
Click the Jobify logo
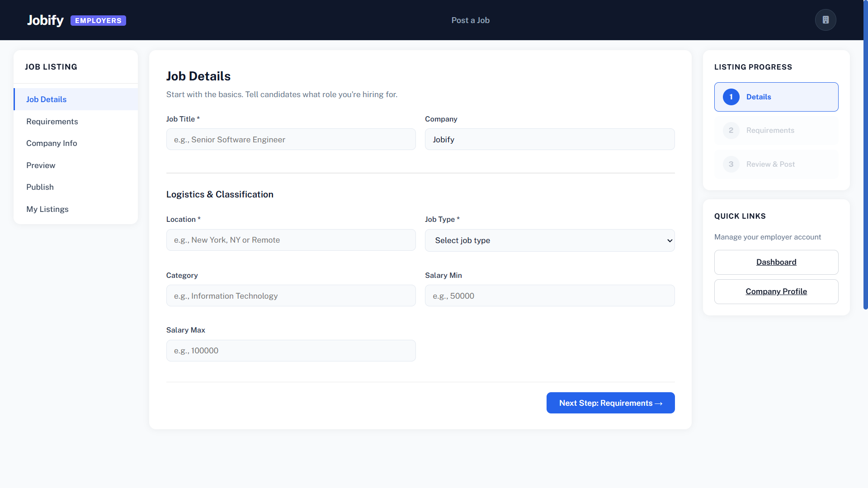click(45, 20)
